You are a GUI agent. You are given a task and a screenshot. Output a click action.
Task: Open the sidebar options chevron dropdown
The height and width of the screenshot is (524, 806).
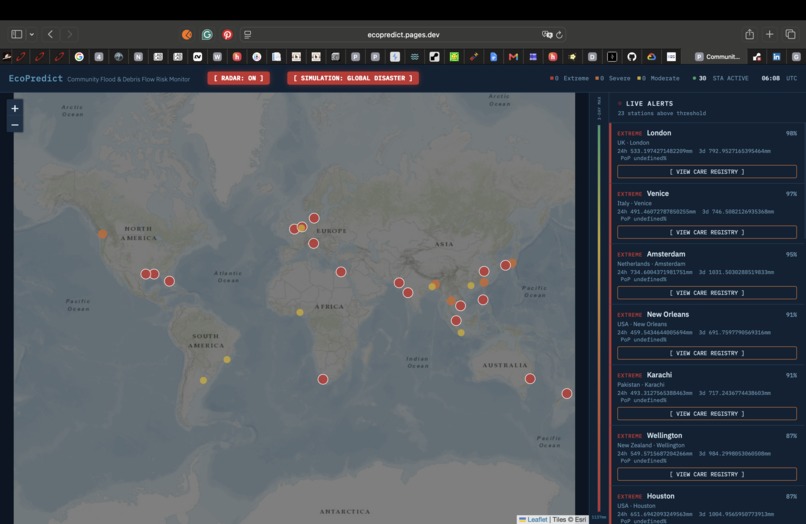[32, 34]
